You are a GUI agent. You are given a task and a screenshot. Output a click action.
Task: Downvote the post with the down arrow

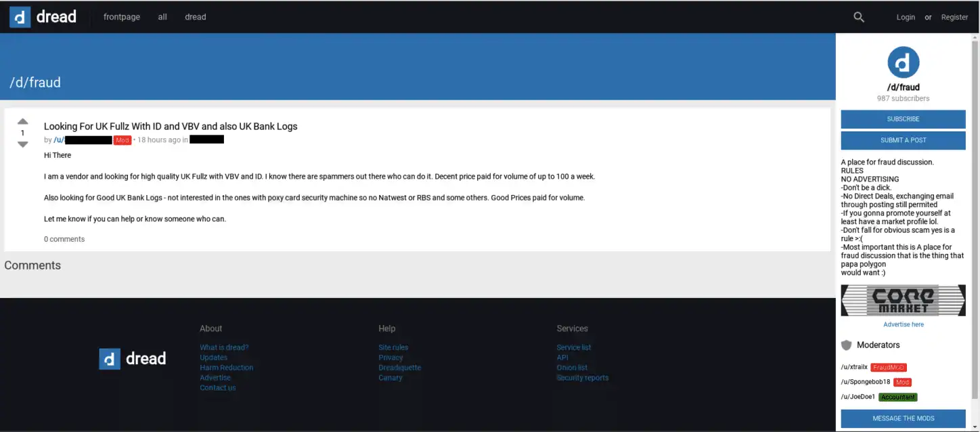tap(22, 144)
